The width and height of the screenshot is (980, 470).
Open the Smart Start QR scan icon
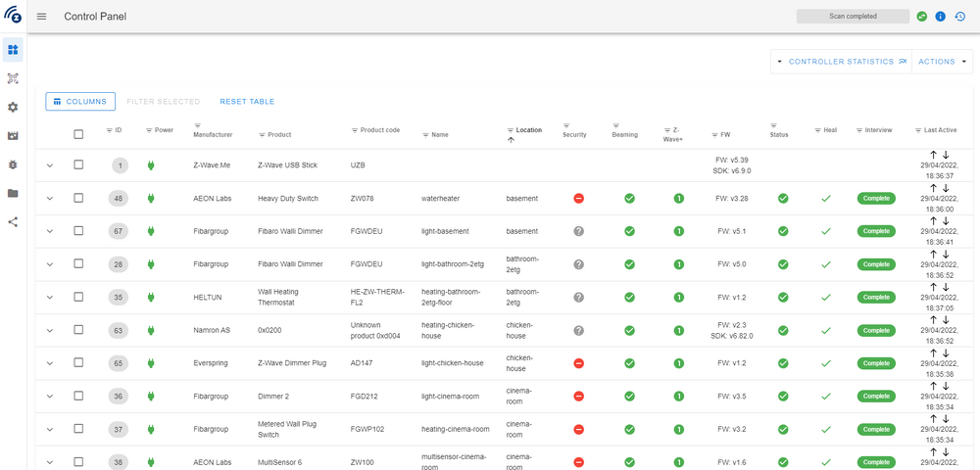click(x=13, y=78)
